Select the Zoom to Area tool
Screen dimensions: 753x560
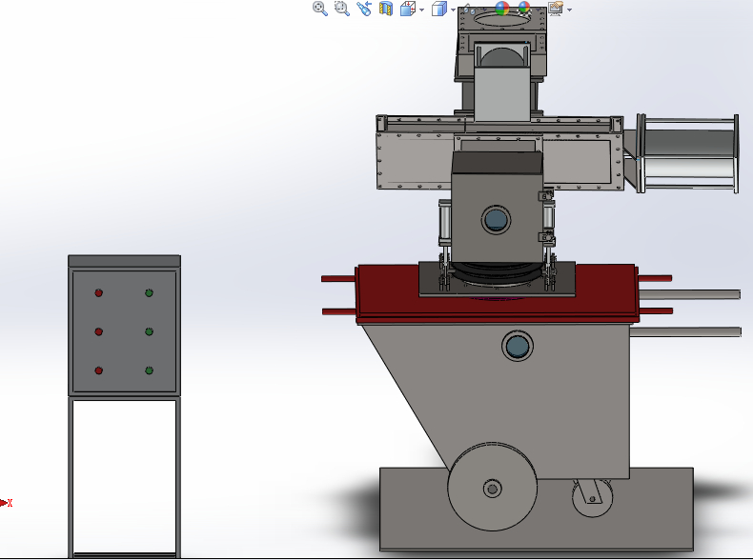tap(342, 9)
